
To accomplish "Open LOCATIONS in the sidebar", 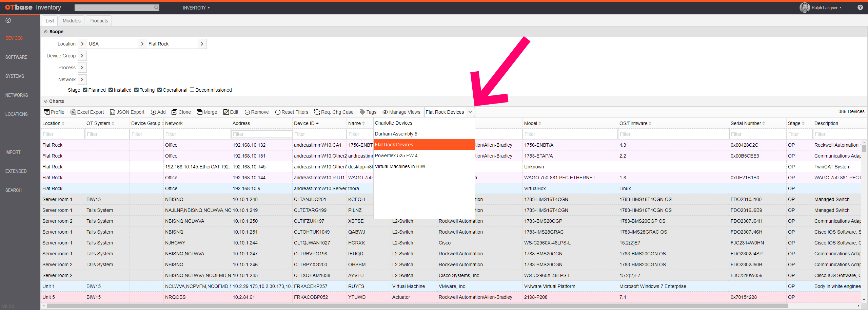I will pos(16,114).
